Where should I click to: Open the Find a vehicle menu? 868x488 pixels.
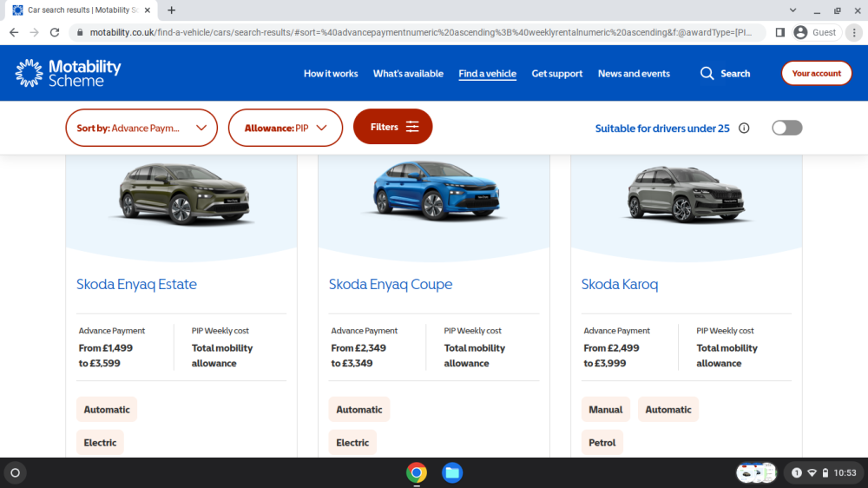[487, 73]
